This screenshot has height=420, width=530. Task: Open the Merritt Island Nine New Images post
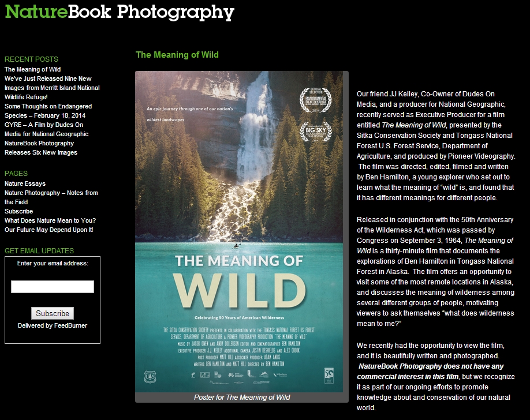(x=52, y=88)
